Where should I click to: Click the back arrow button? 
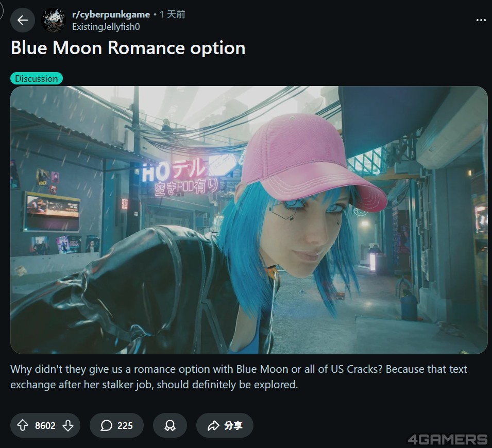23,21
